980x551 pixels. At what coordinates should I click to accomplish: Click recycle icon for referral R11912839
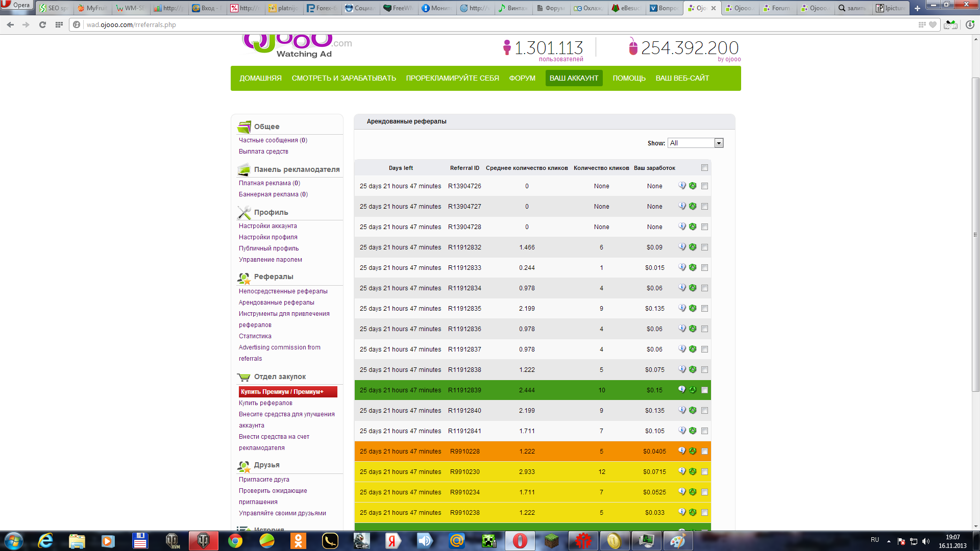(693, 390)
